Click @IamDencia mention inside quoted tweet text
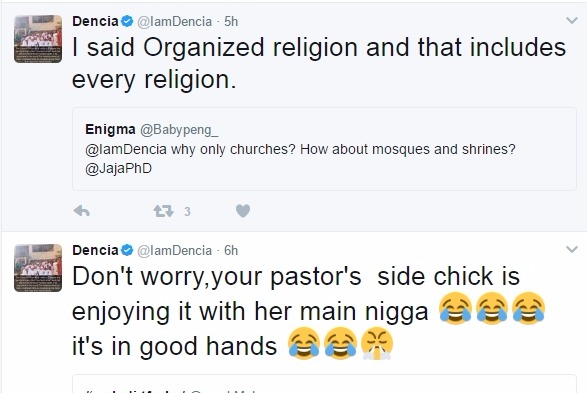The width and height of the screenshot is (587, 393). pos(126,149)
